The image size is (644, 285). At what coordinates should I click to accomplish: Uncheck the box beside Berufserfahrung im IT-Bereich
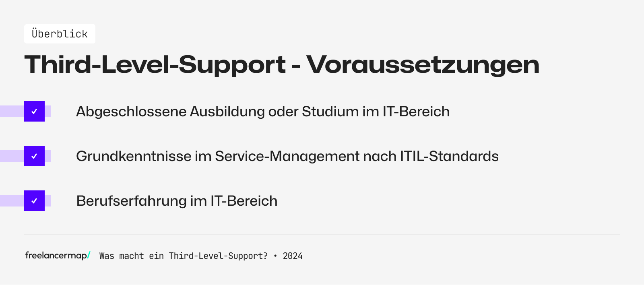[x=34, y=201]
